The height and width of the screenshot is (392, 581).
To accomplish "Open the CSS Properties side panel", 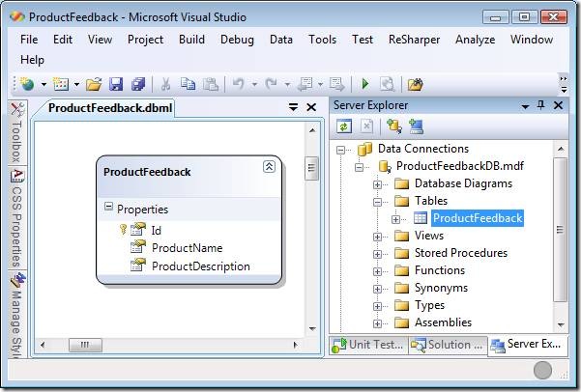I will 17,218.
